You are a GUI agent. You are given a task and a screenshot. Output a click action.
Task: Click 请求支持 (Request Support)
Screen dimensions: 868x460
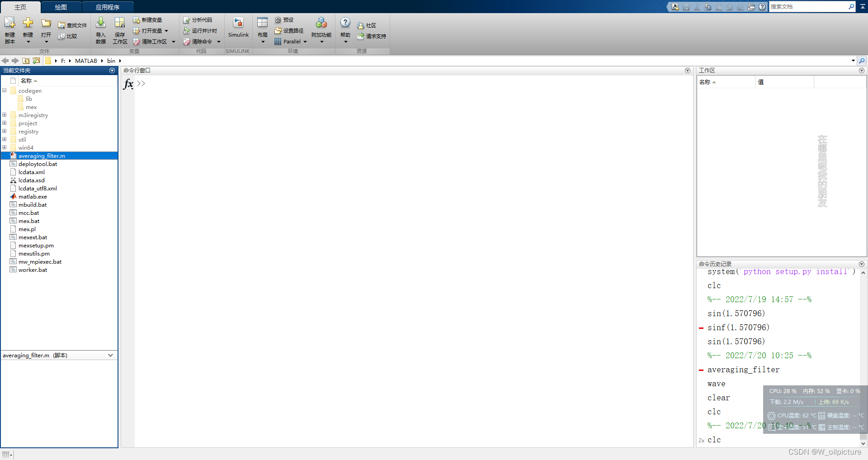[372, 36]
